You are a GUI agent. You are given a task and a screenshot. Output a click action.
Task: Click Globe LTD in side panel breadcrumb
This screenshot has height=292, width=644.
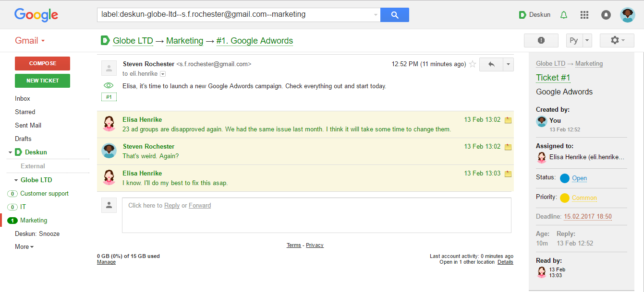550,63
